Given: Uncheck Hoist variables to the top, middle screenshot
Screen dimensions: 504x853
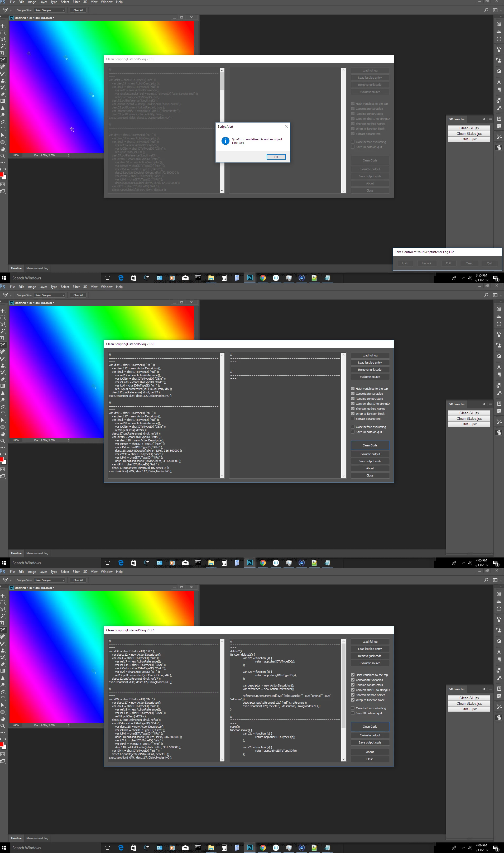Looking at the screenshot, I should pyautogui.click(x=353, y=389).
